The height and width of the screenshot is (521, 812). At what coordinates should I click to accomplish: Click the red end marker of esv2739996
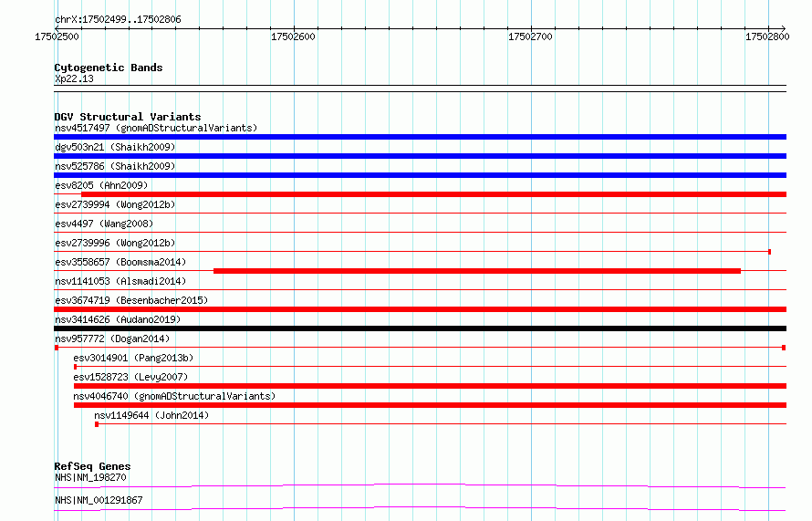[769, 252]
